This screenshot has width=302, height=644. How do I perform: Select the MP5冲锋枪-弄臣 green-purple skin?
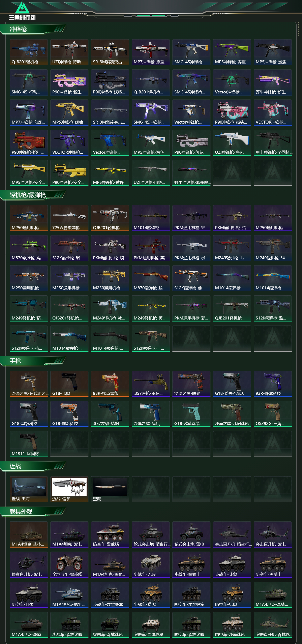coord(232,52)
